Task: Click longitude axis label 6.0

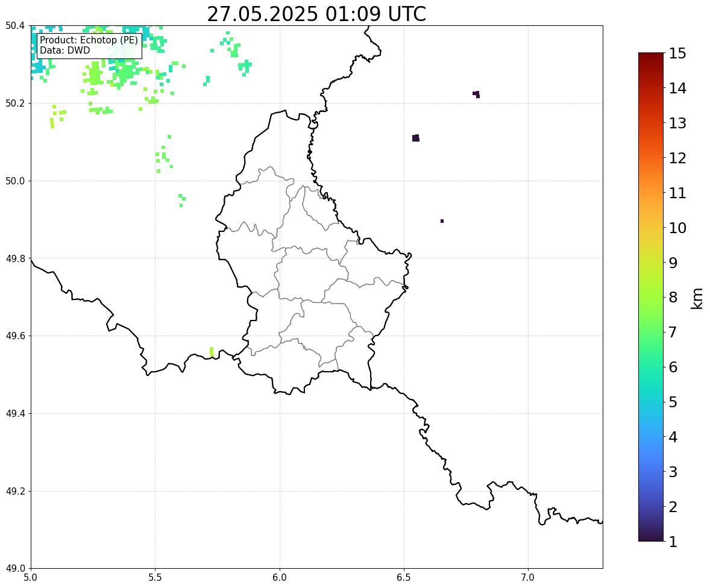Action: tap(280, 578)
